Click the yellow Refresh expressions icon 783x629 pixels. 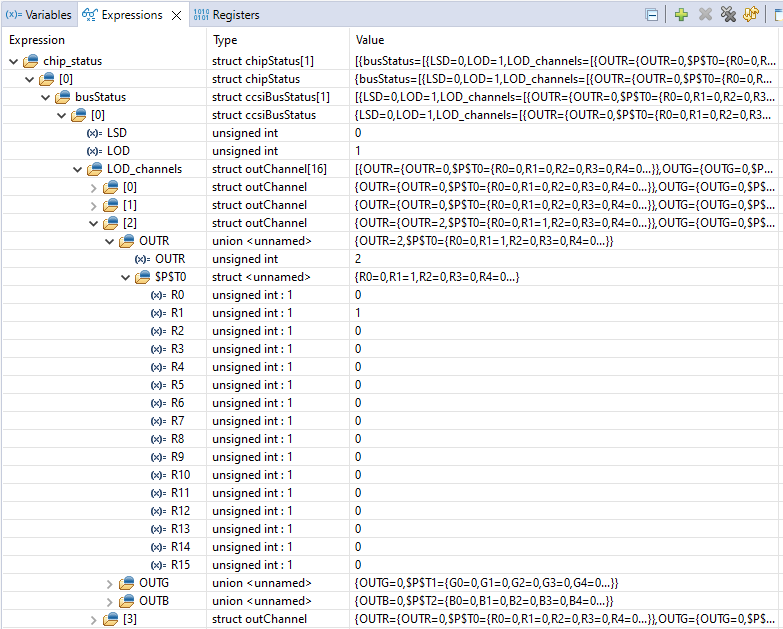(x=750, y=15)
